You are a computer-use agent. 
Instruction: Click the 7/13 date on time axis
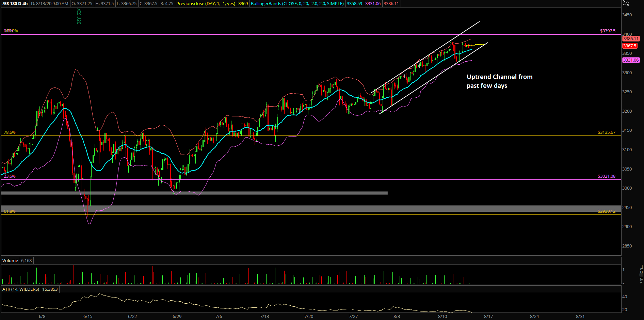[x=264, y=317]
